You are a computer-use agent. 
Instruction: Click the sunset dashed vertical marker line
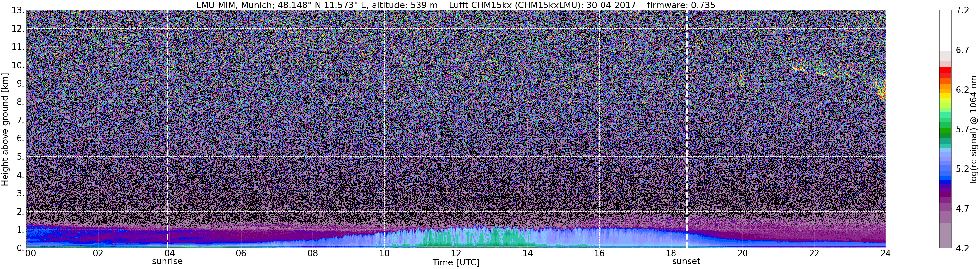[x=687, y=129]
